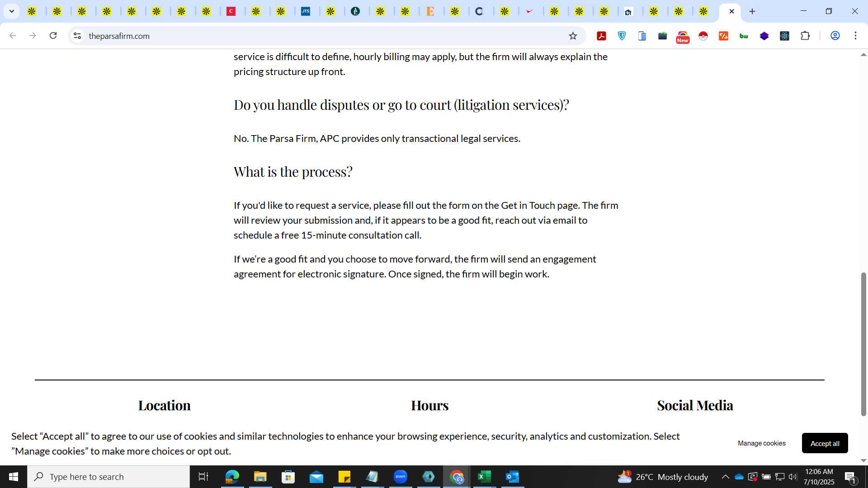The image size is (868, 488).
Task: Open the notification center
Action: [850, 477]
